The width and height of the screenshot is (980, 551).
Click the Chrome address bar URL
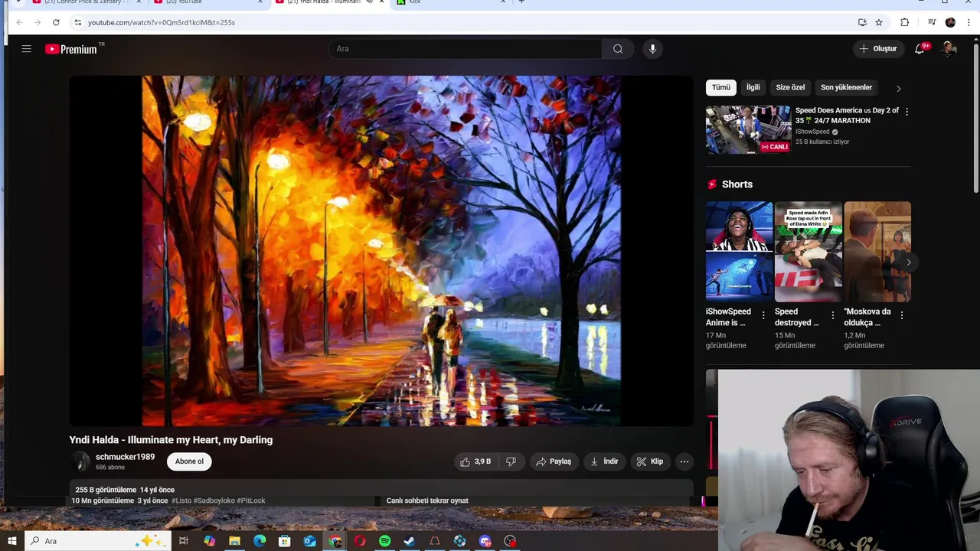[x=162, y=22]
